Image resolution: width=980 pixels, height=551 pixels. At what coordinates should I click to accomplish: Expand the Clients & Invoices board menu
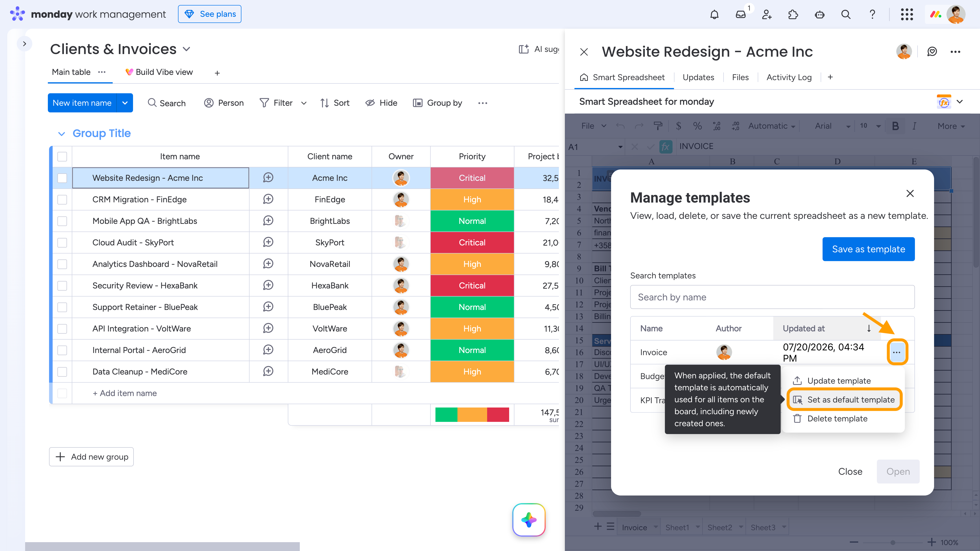point(186,50)
